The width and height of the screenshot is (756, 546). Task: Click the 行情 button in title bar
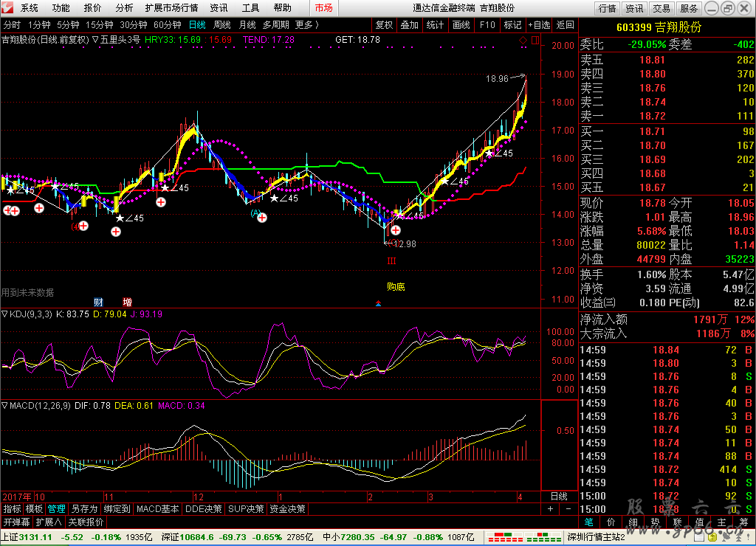coord(607,8)
